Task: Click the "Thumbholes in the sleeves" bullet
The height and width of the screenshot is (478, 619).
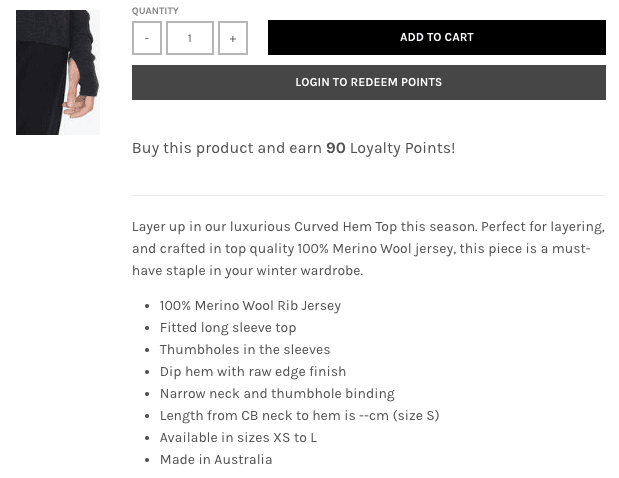Action: point(245,350)
